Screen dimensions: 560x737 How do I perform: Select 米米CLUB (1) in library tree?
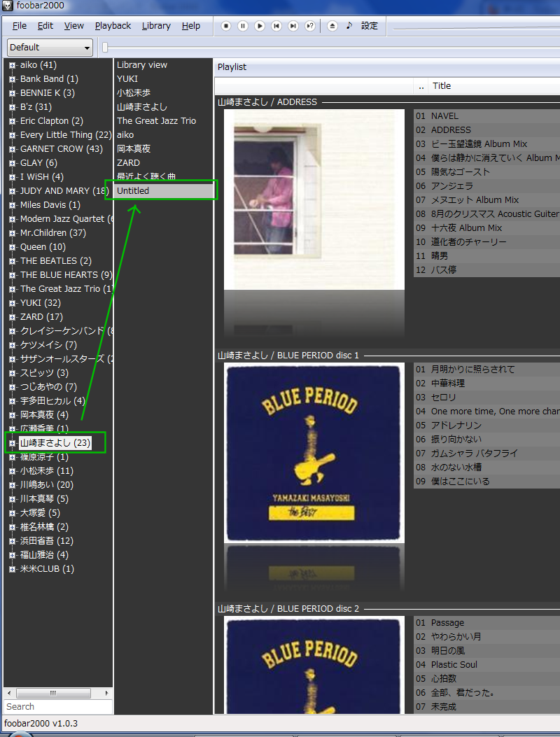(47, 569)
